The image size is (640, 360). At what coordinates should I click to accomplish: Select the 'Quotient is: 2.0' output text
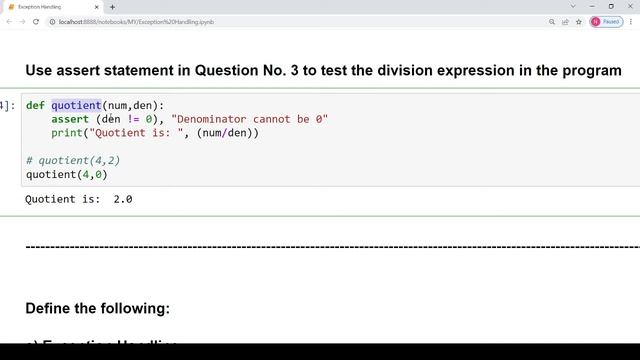click(79, 199)
